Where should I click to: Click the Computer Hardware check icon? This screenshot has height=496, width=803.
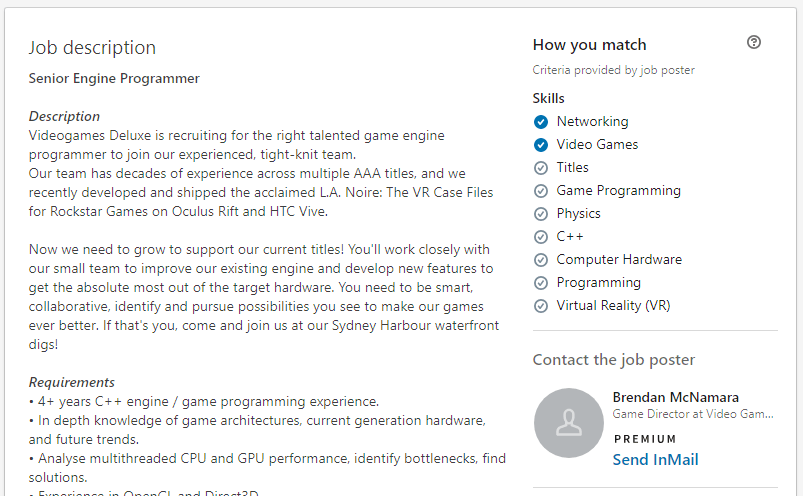[541, 260]
